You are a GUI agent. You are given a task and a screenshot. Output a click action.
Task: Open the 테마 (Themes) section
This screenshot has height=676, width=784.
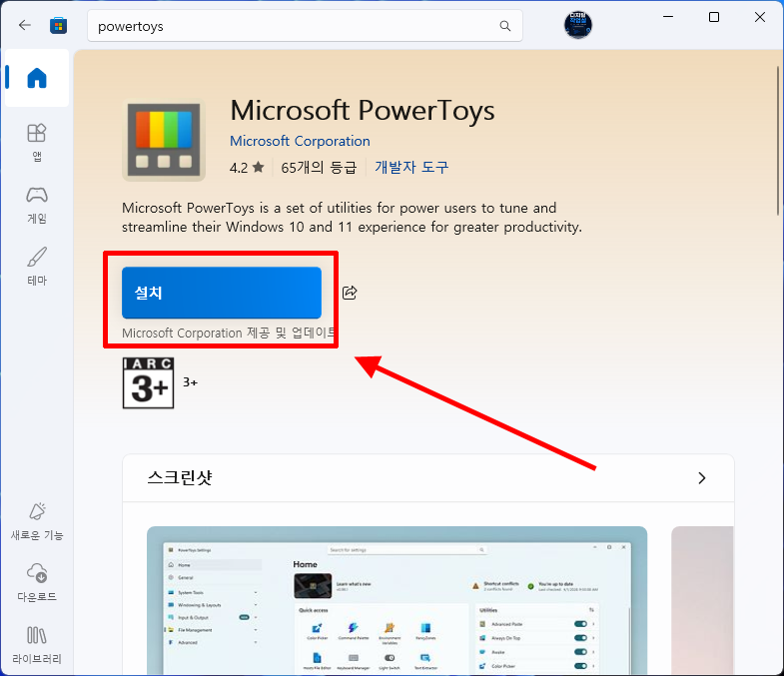click(x=37, y=266)
